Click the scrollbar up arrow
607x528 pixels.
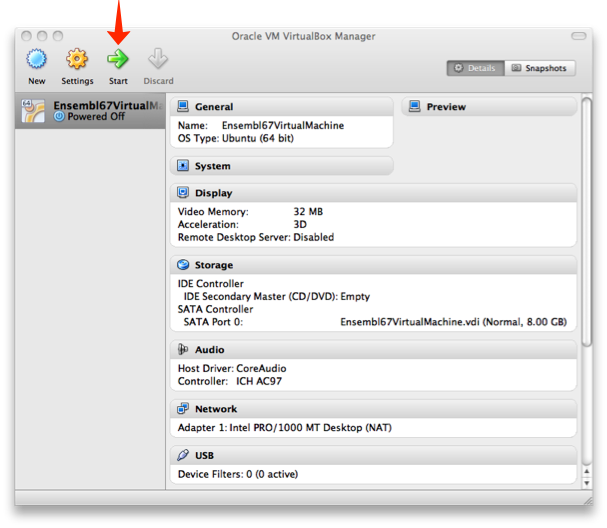(x=587, y=471)
